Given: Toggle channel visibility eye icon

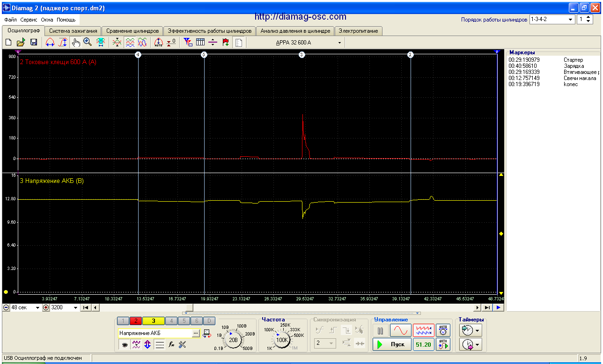Looking at the screenshot, I should 125,345.
